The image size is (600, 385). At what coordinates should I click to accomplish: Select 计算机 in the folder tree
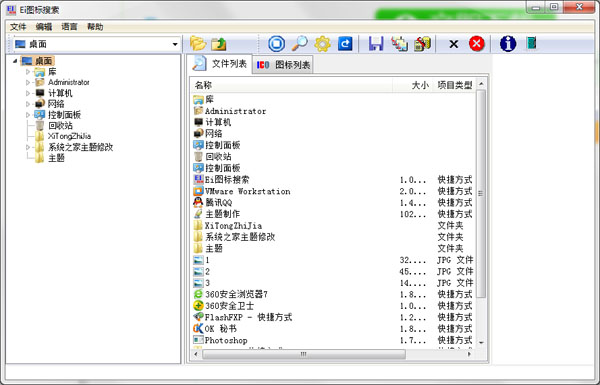60,93
